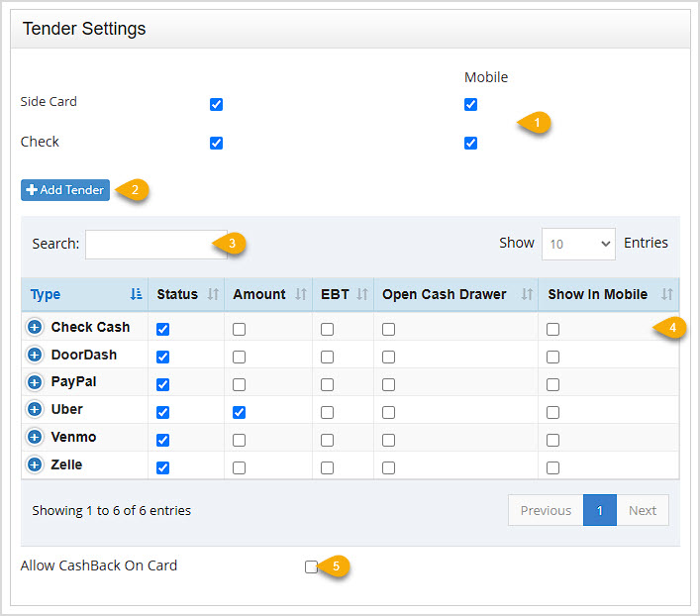Enable Show In Mobile for Check Cash
Viewport: 700px width, 616px height.
point(552,329)
